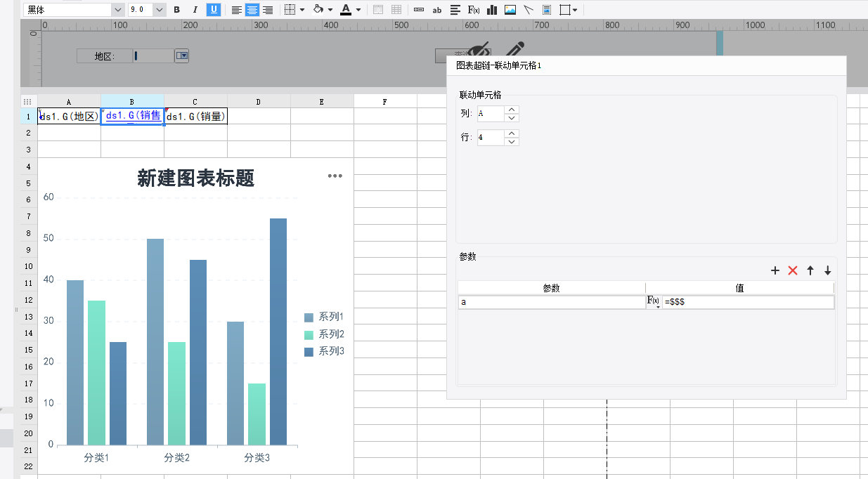Turn off underline formatting
Image resolution: width=868 pixels, height=479 pixels.
(x=213, y=10)
